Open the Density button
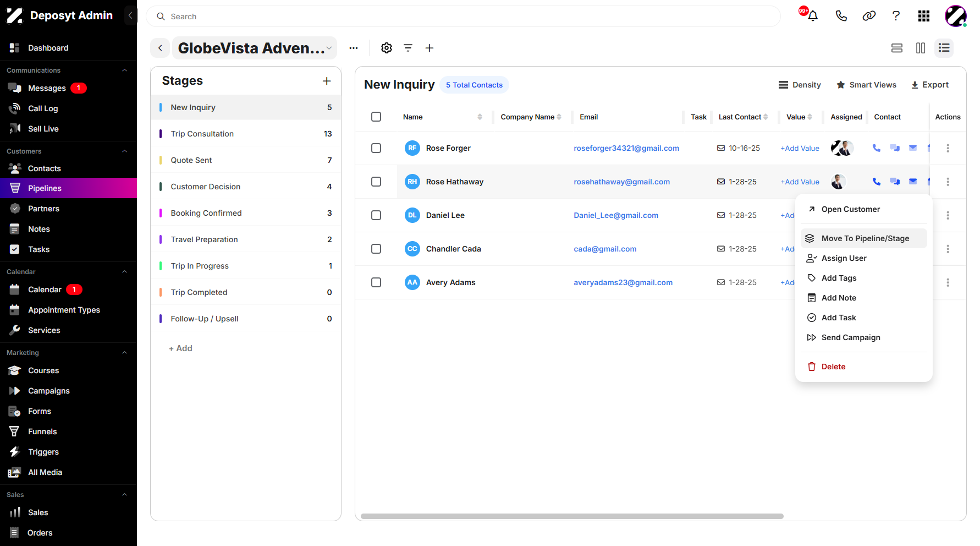Viewport: 980px width, 546px height. point(800,85)
